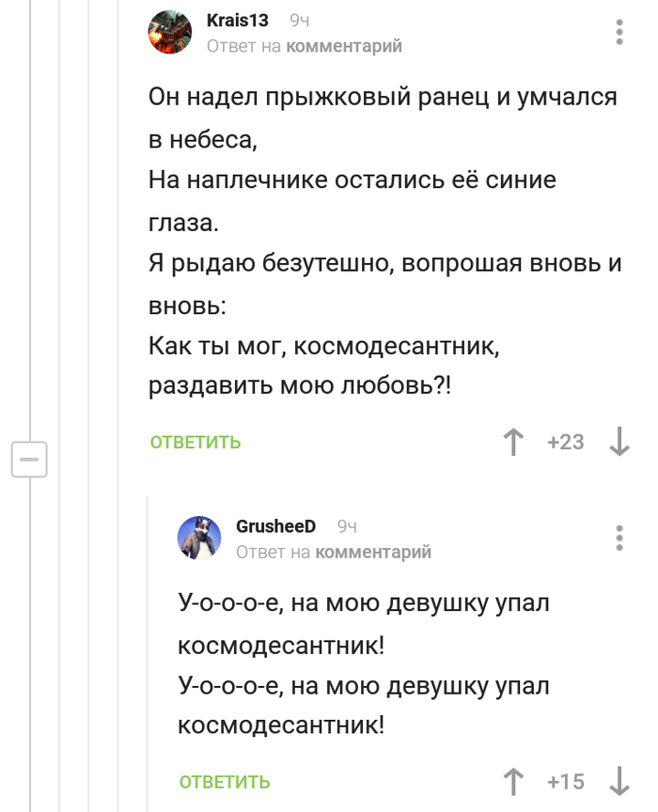This screenshot has width=658, height=812.
Task: Collapse the comment thread with minus box
Action: 29,460
